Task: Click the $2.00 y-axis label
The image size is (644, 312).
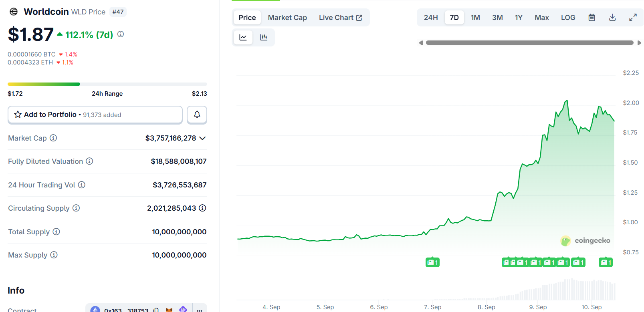Action: [631, 103]
